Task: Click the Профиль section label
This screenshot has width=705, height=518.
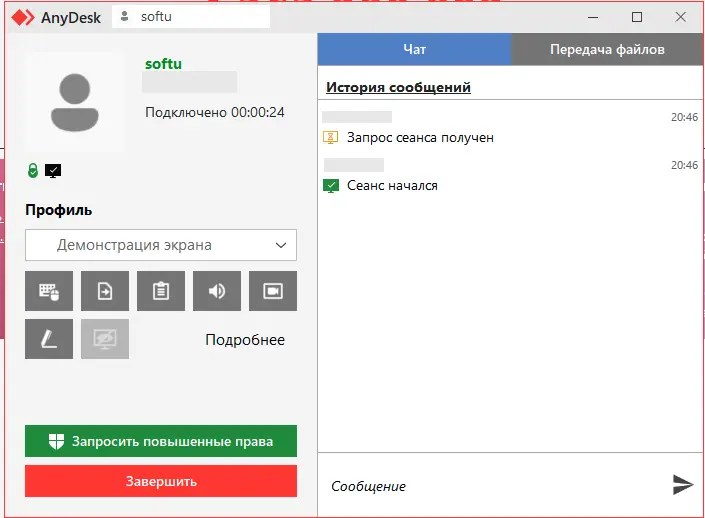Action: [58, 210]
